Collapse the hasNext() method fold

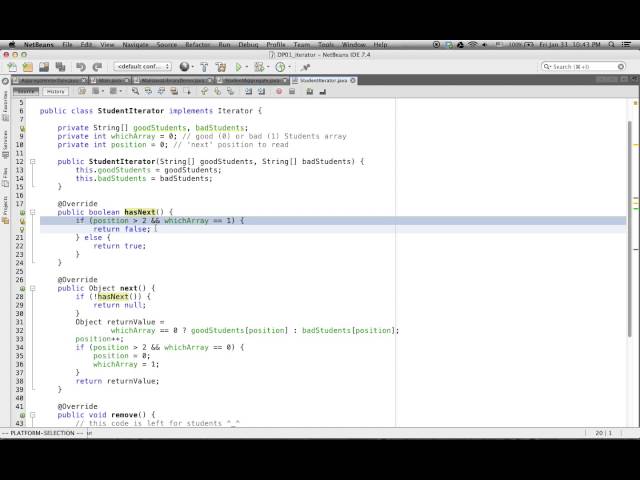coord(33,212)
